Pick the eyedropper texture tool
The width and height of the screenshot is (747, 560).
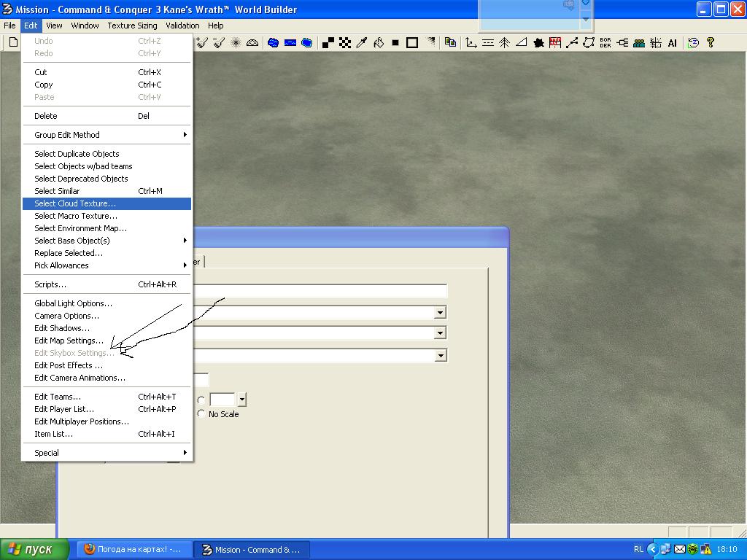click(362, 43)
